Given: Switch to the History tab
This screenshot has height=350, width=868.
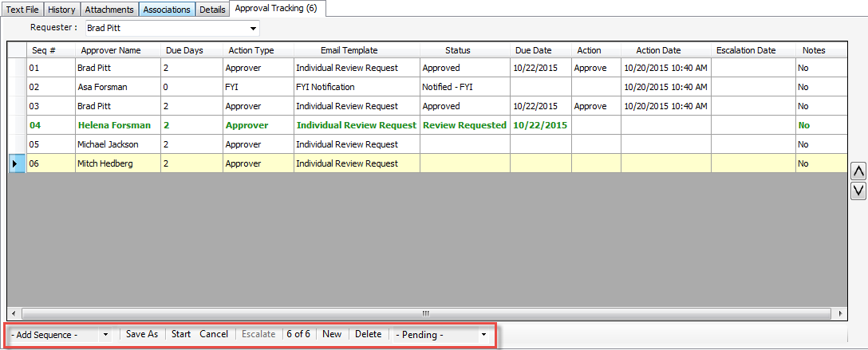Looking at the screenshot, I should (x=61, y=10).
